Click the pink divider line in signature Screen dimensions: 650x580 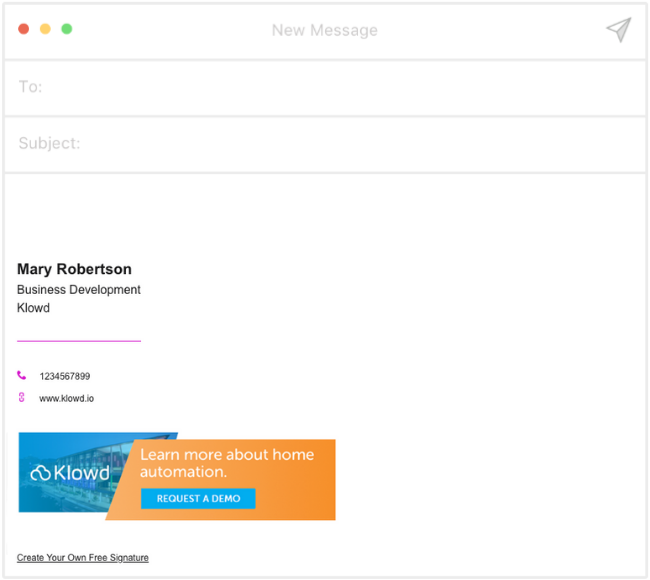pos(79,341)
